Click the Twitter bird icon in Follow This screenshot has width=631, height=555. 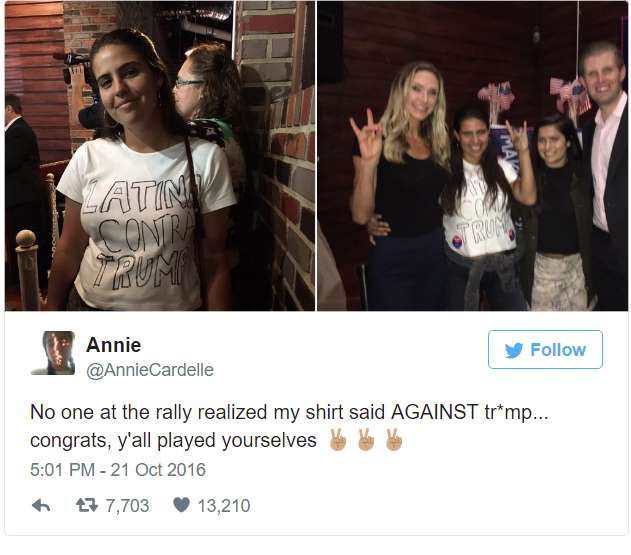[514, 350]
